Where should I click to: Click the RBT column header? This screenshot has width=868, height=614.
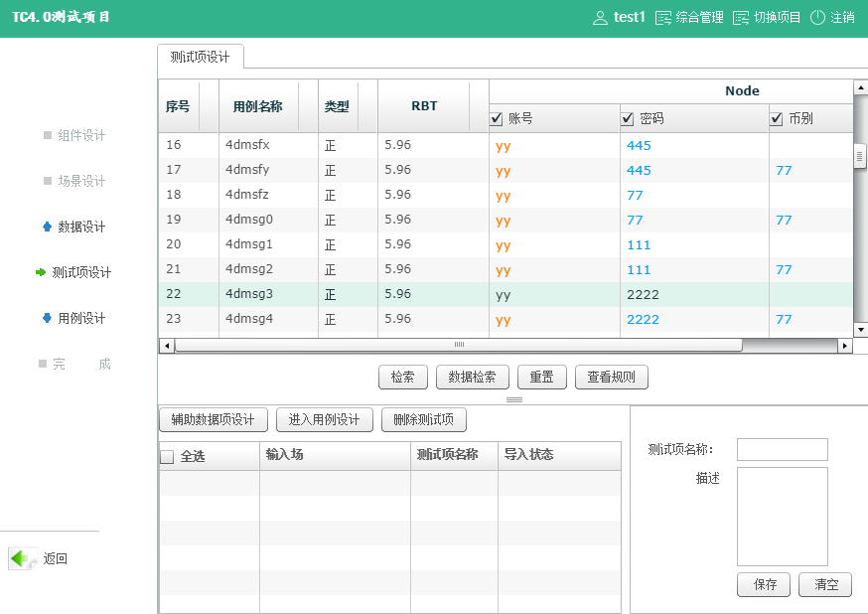433,106
